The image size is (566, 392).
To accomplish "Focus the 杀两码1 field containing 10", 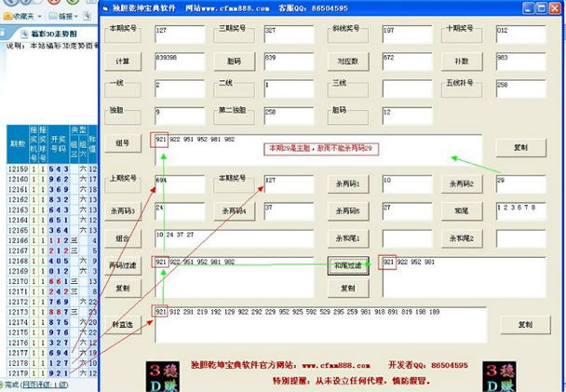I will [x=406, y=183].
